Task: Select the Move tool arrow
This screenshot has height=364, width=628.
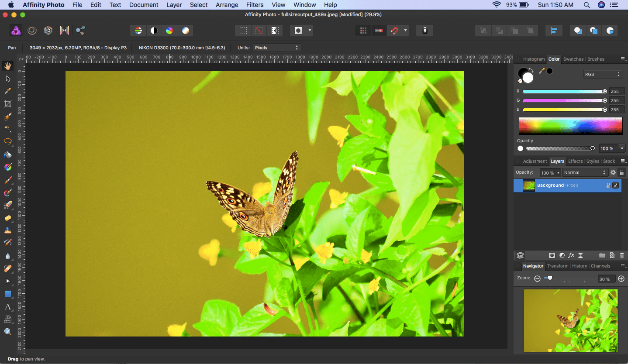Action: coord(7,79)
